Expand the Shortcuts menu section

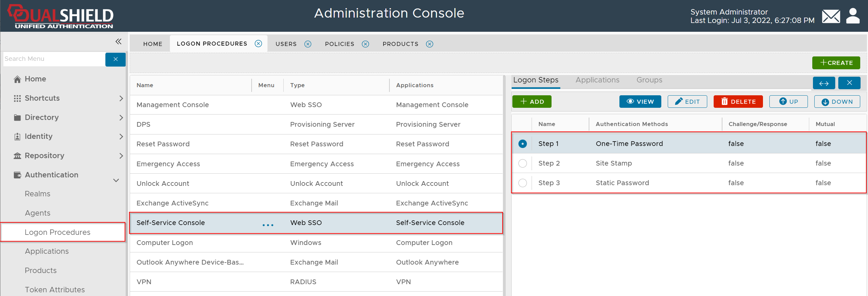coord(121,98)
